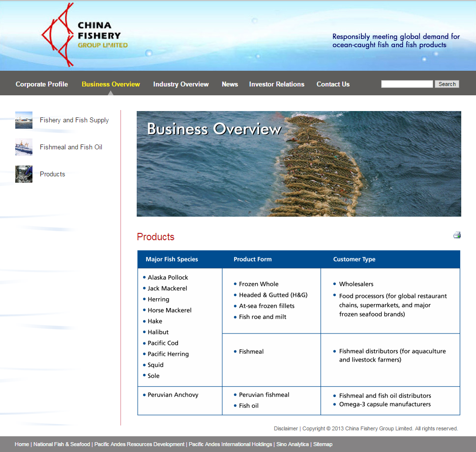Image resolution: width=476 pixels, height=452 pixels.
Task: Open Pacific Andes Resources Development link
Action: coord(139,444)
